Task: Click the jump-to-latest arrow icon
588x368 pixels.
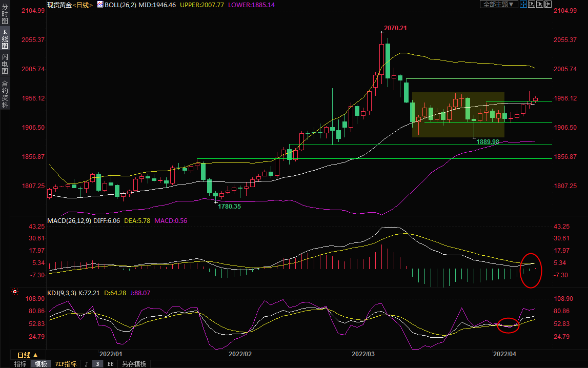Action: [548, 4]
